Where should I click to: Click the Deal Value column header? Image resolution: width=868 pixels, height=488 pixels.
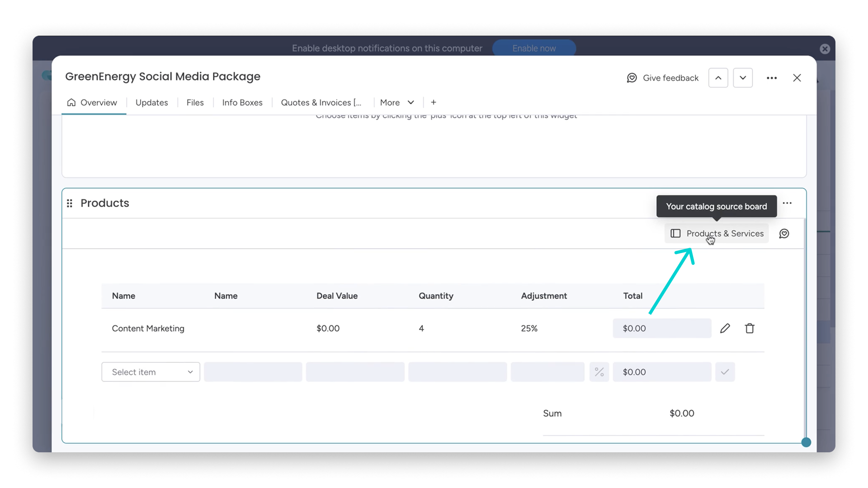tap(337, 296)
